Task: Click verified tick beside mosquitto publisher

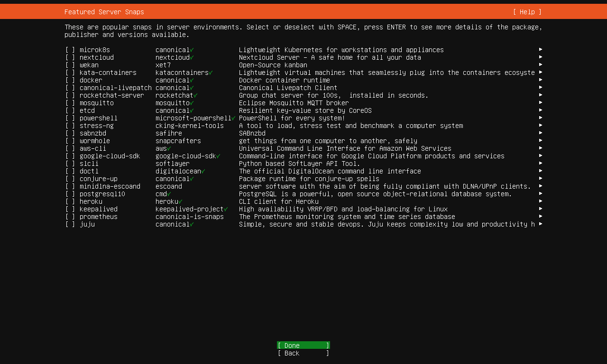Action: click(x=192, y=103)
